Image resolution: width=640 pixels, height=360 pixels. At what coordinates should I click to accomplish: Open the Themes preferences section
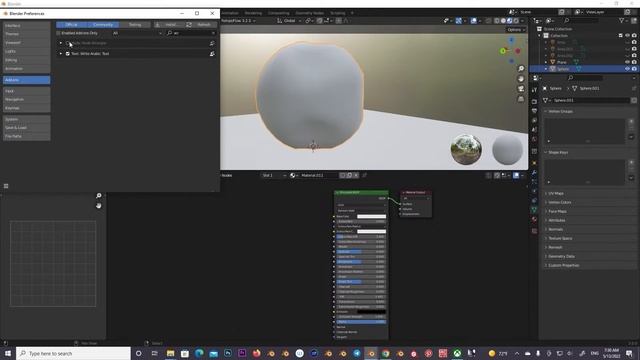click(x=27, y=34)
